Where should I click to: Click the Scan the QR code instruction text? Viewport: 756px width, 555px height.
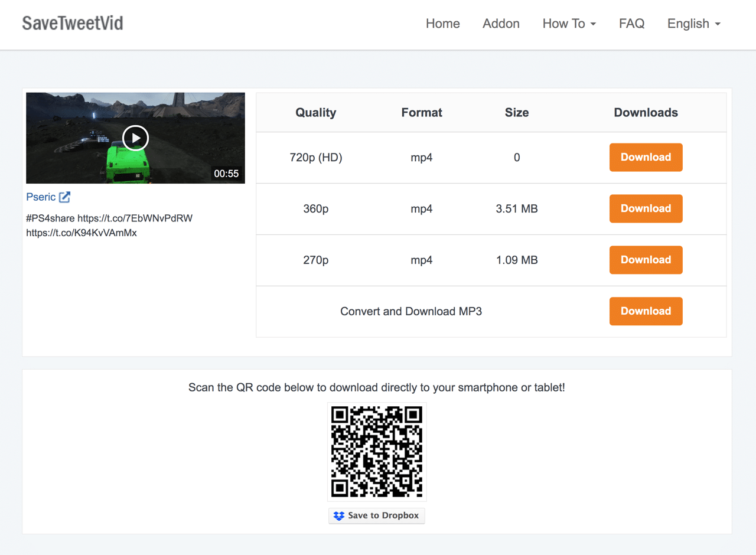tap(377, 388)
